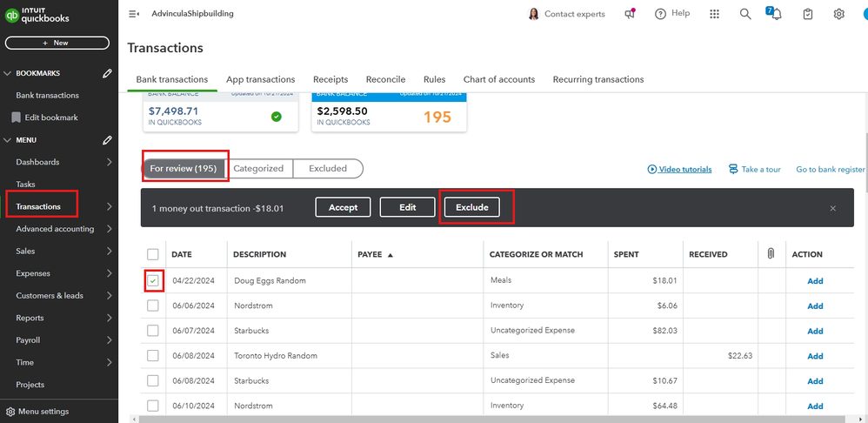The height and width of the screenshot is (423, 868).
Task: Click the + New button
Action: (57, 43)
